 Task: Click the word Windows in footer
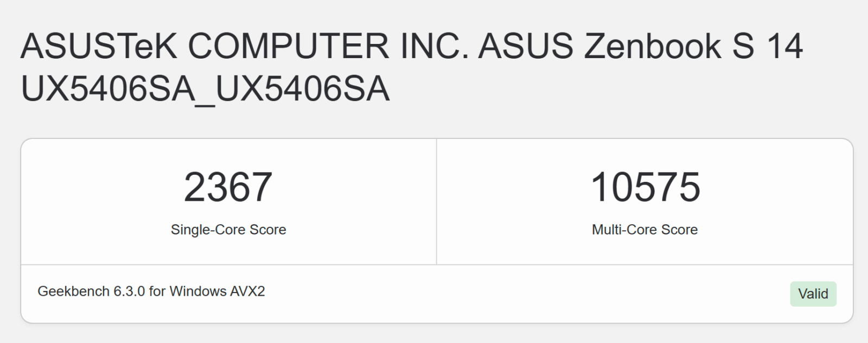coord(197,291)
